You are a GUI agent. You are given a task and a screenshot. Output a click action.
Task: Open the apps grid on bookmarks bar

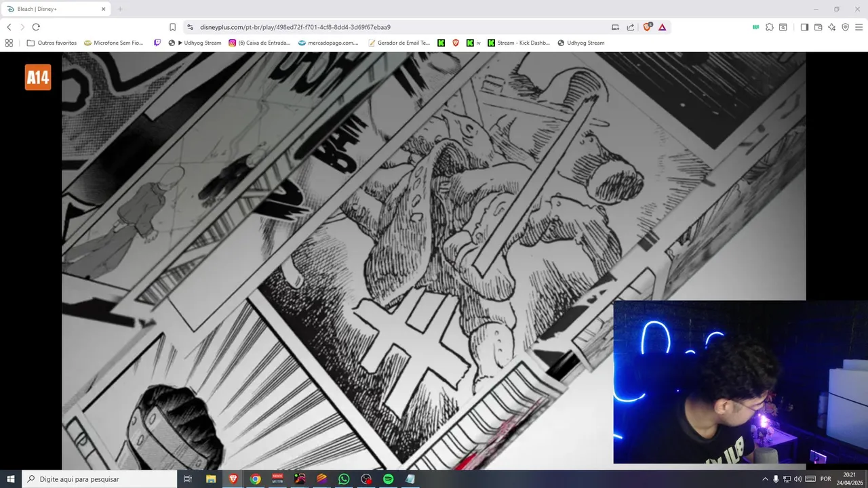tap(9, 43)
